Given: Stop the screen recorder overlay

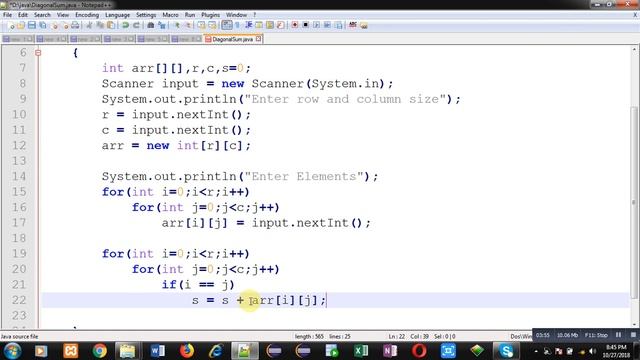Looking at the screenshot, I should coord(633,335).
